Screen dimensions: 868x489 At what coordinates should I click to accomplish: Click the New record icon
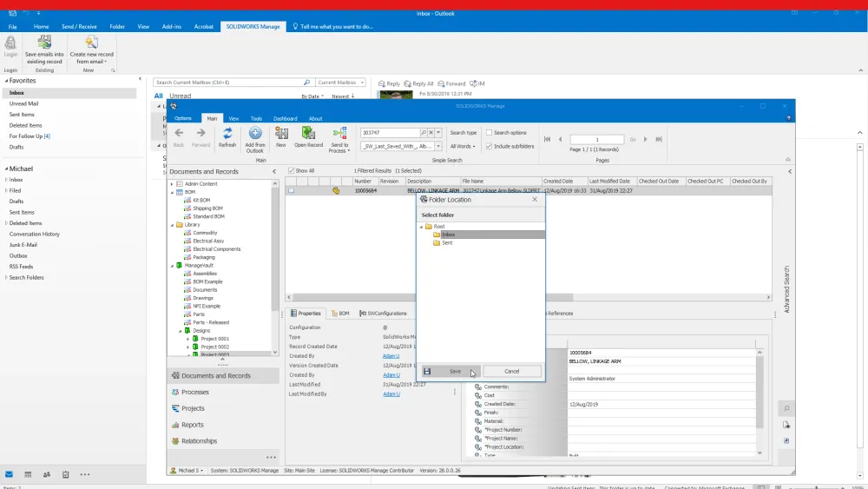pos(281,134)
